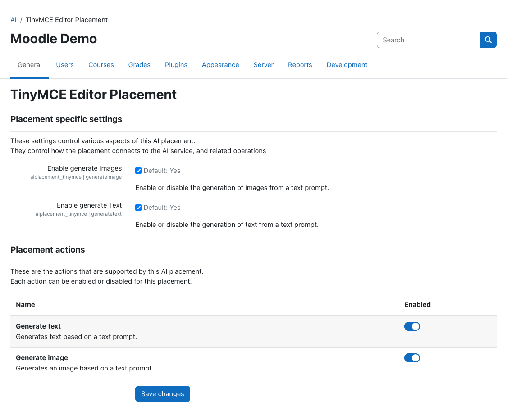
Task: Click 'Default: Yes' beside Enable generate Images
Action: point(162,171)
